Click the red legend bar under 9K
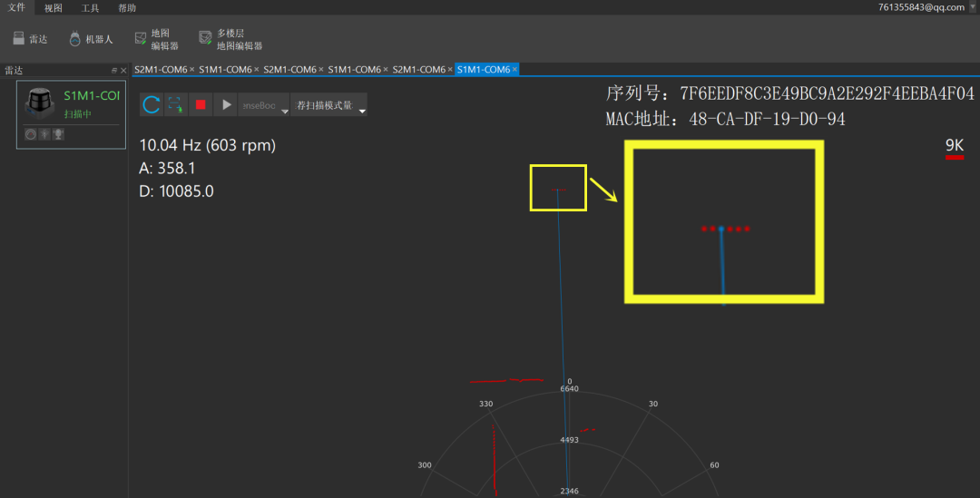Image resolution: width=980 pixels, height=498 pixels. [x=955, y=158]
